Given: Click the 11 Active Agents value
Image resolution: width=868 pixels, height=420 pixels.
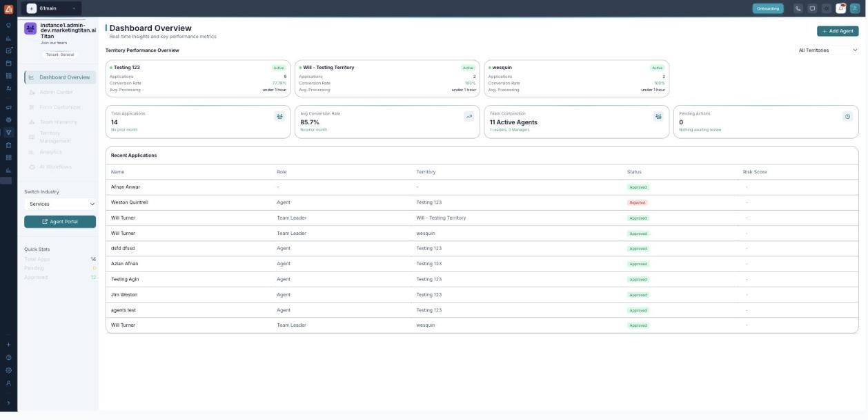Looking at the screenshot, I should click(513, 122).
